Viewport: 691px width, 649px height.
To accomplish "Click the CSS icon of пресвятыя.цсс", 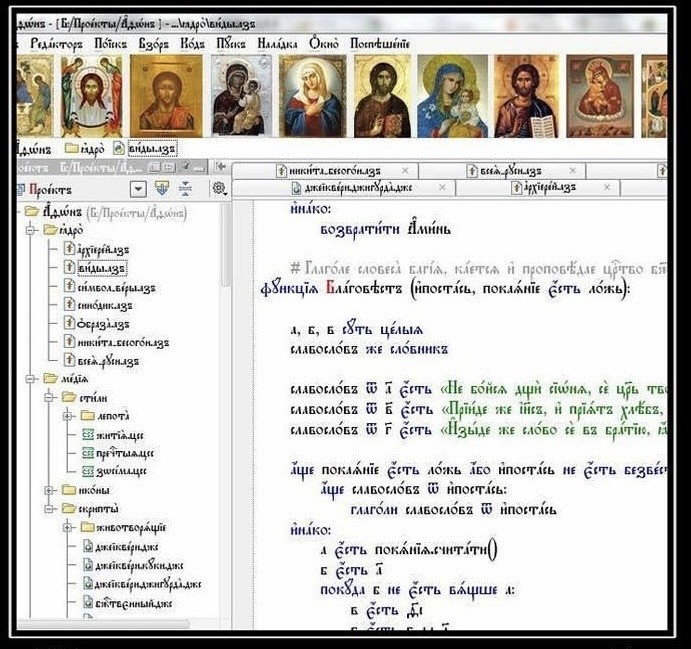I will point(88,453).
